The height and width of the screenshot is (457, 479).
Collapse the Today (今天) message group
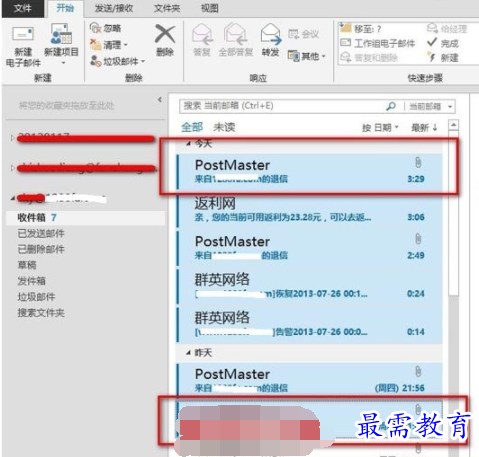(189, 144)
